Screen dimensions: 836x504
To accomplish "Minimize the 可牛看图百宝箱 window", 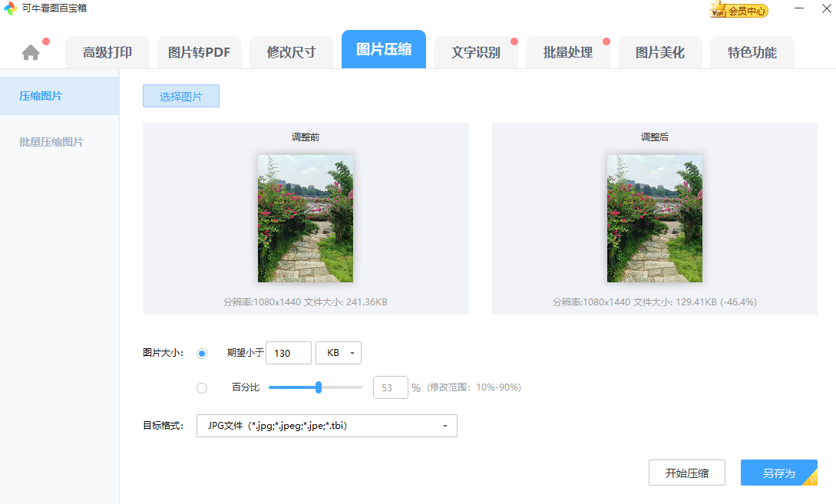I will coord(798,8).
